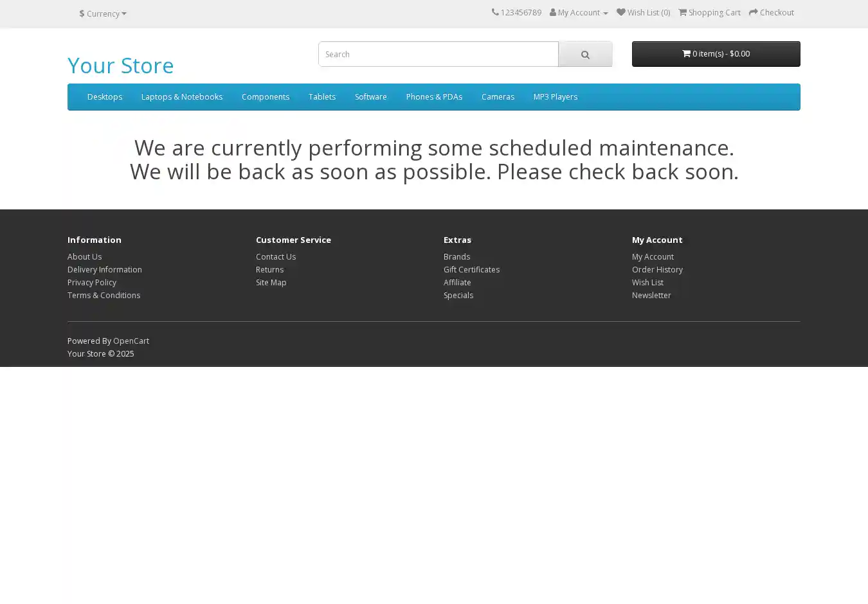Screen dimensions: 868x604
Task: Open the MP3 Players category
Action: 555,97
